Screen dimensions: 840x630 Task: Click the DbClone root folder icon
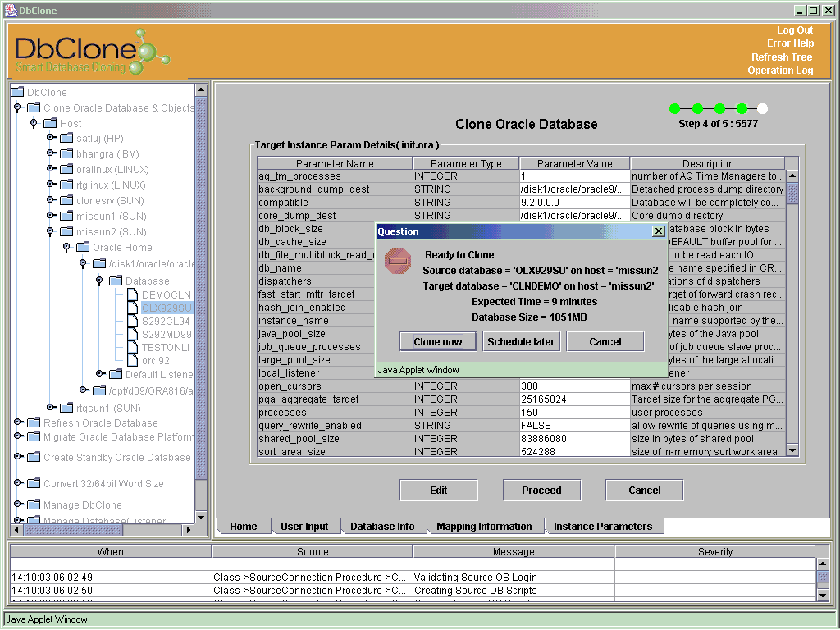17,92
